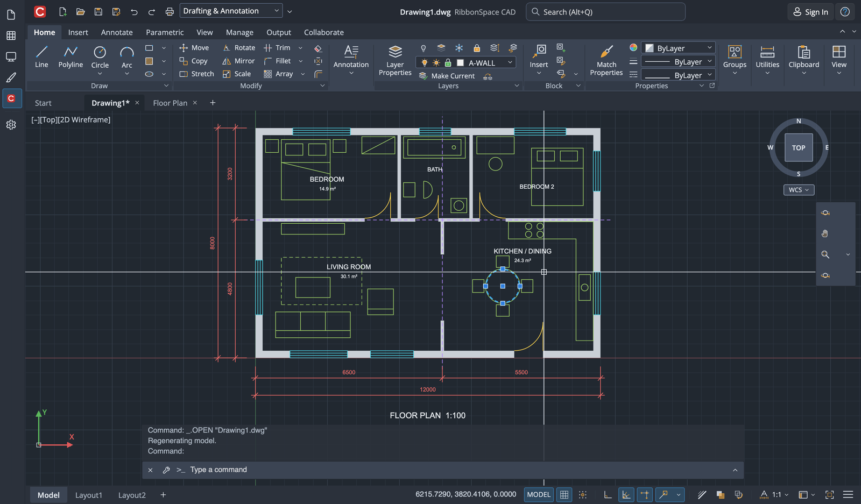Viewport: 861px width, 504px height.
Task: Choose the Scale tool
Action: pos(237,74)
